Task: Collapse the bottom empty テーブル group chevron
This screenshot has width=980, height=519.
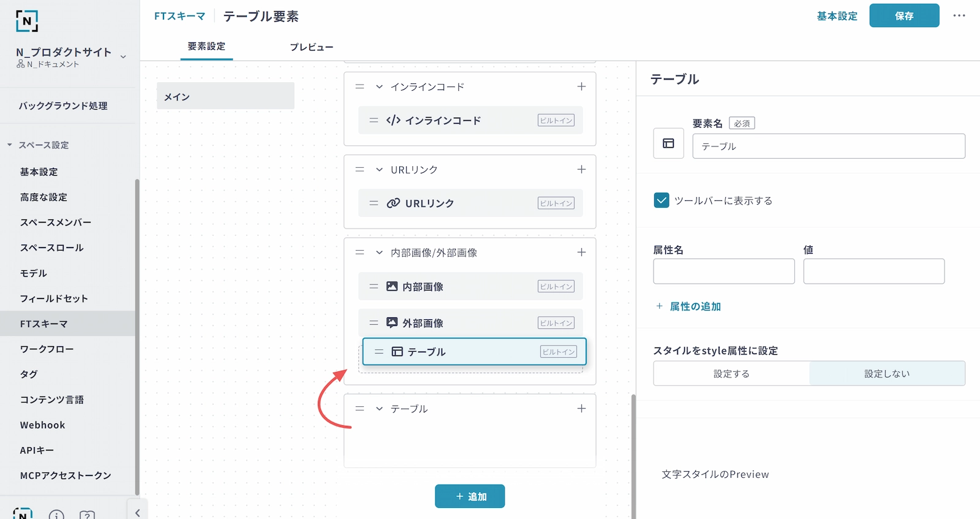Action: [379, 409]
